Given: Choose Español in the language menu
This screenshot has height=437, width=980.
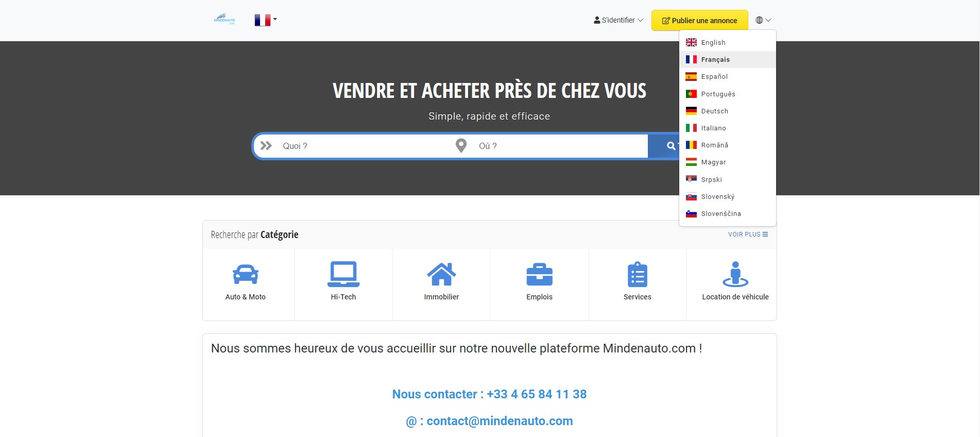Looking at the screenshot, I should [714, 77].
